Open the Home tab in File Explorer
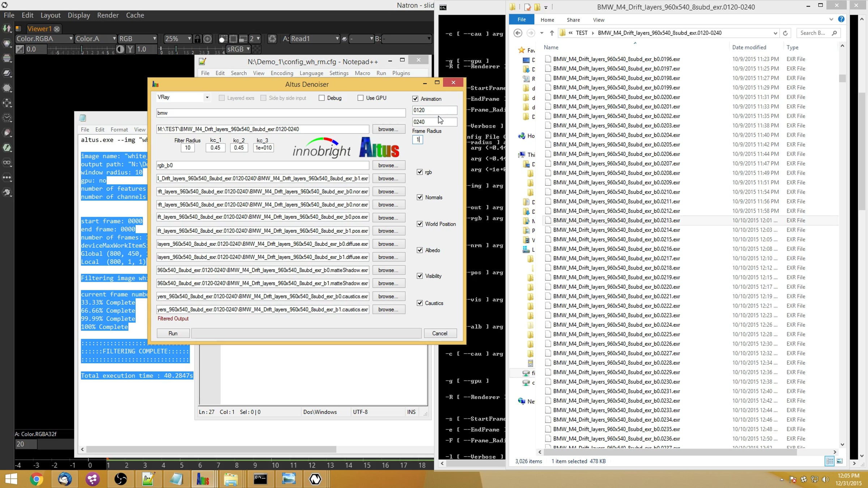 coord(547,20)
